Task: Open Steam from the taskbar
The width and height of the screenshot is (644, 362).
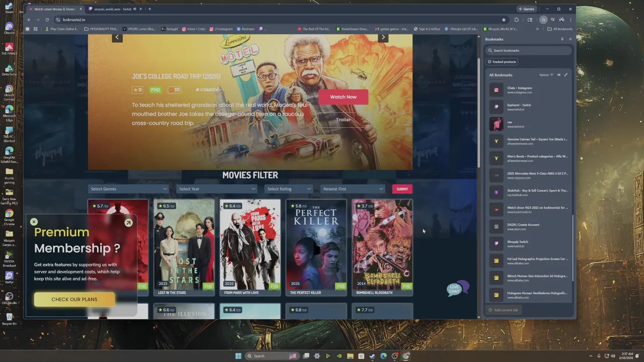Action: click(x=372, y=356)
